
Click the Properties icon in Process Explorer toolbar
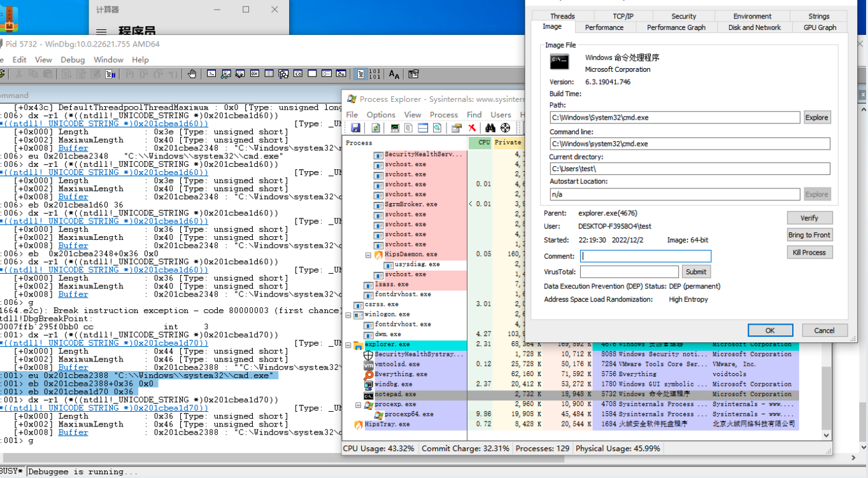[x=457, y=128]
